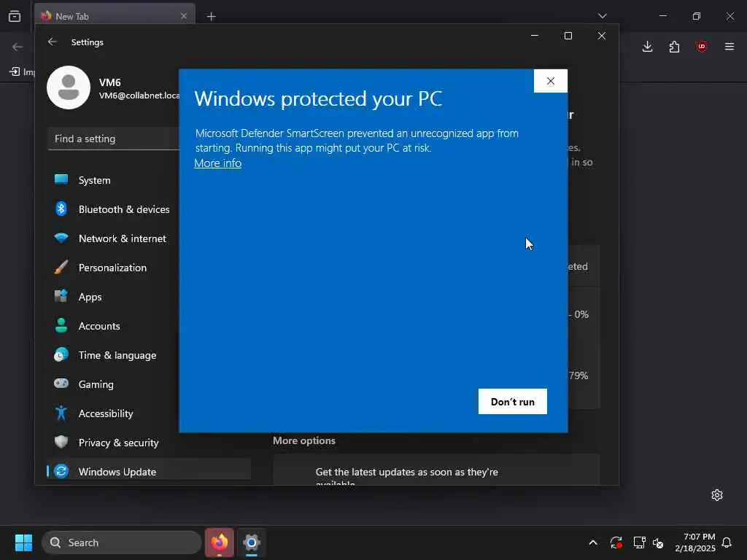Open notifications bell icon
The width and height of the screenshot is (747, 560).
pyautogui.click(x=727, y=542)
